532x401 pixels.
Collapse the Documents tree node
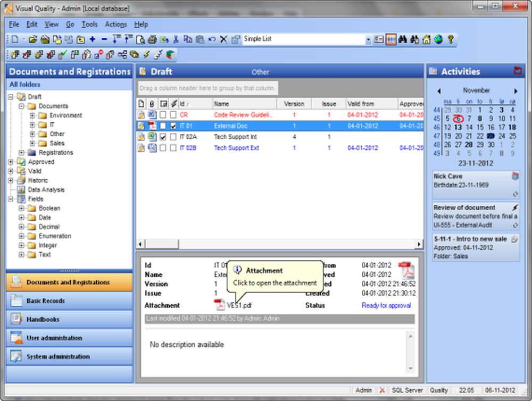pos(22,106)
